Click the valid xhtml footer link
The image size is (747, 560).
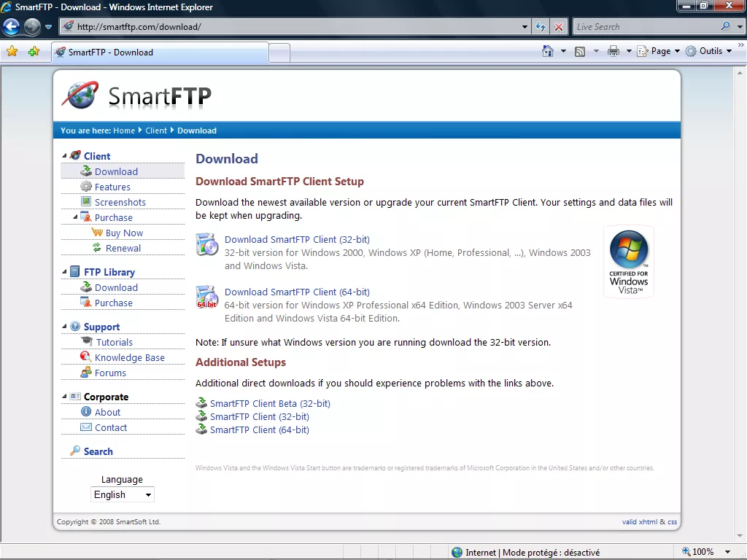(640, 522)
